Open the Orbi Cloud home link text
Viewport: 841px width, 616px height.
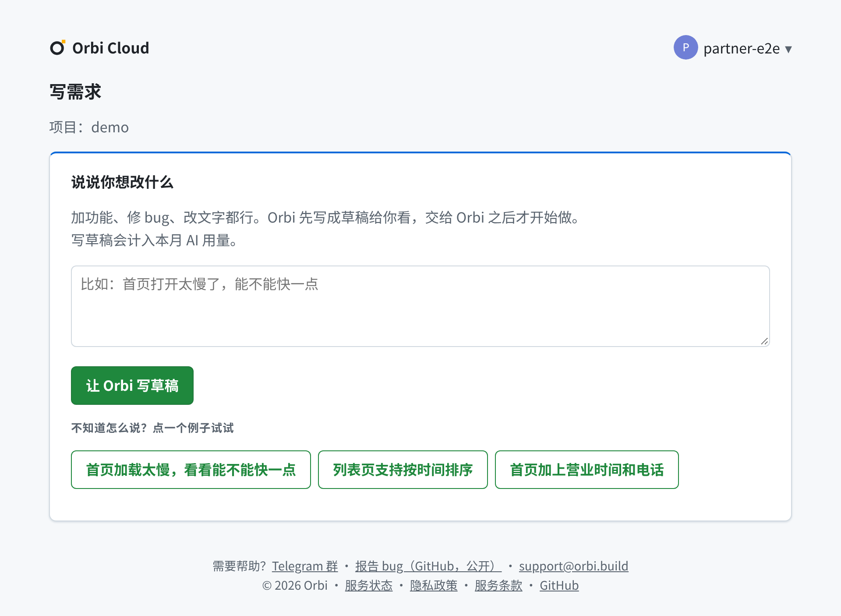(x=110, y=48)
